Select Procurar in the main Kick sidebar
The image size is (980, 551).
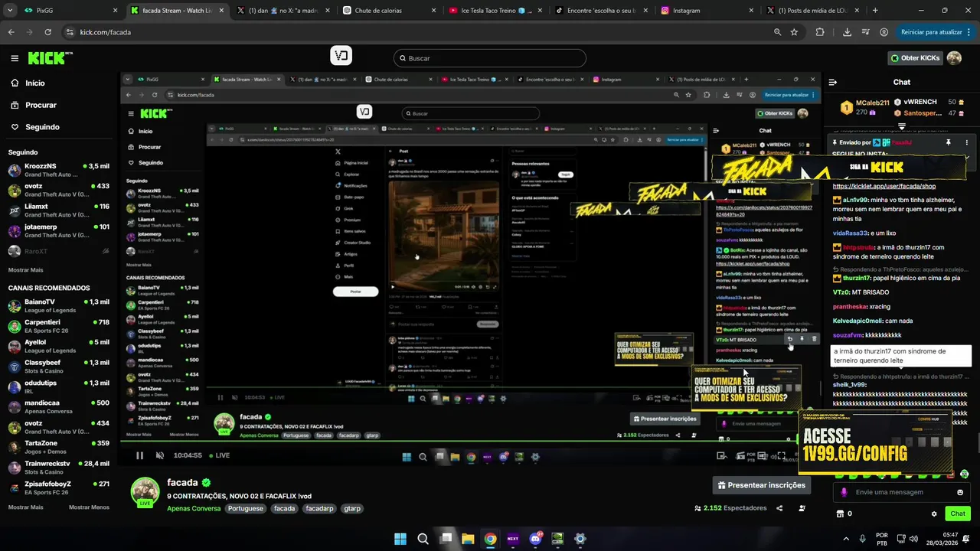[x=34, y=105]
